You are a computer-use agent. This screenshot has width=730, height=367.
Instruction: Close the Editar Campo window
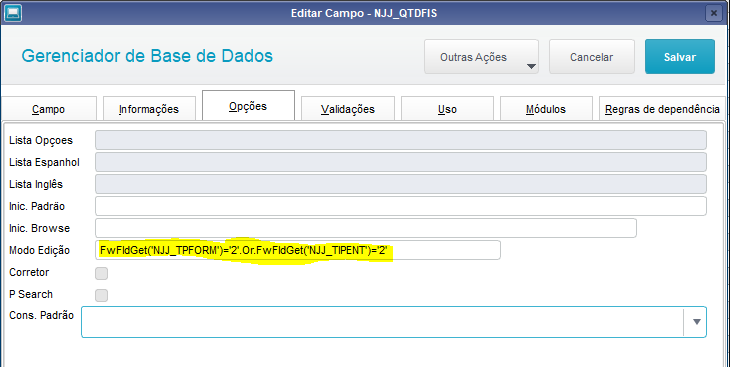point(714,13)
